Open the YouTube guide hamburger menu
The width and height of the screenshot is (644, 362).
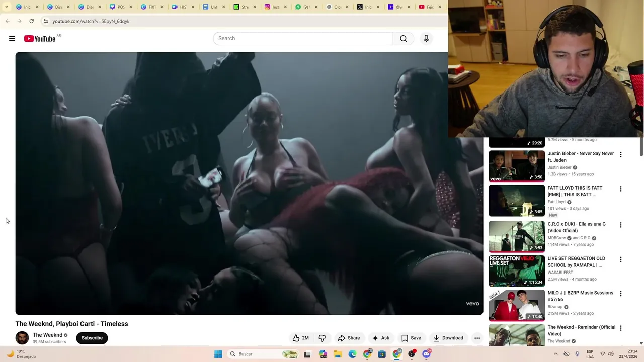12,39
